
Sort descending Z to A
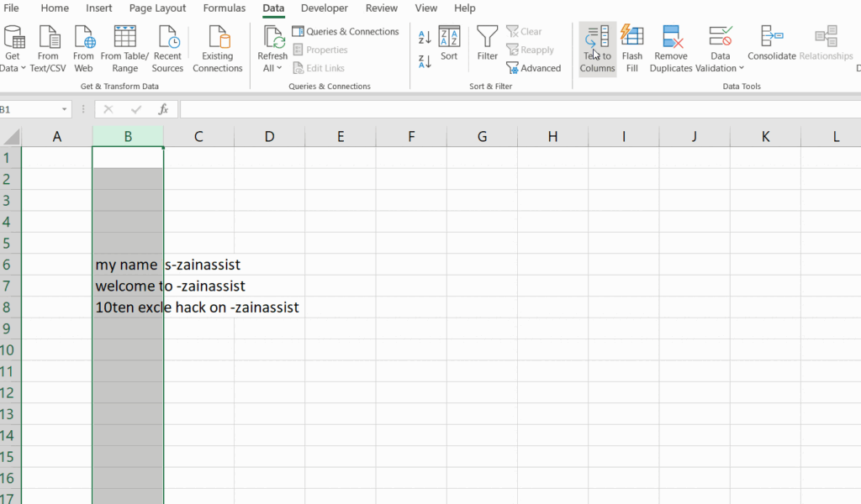click(x=425, y=60)
